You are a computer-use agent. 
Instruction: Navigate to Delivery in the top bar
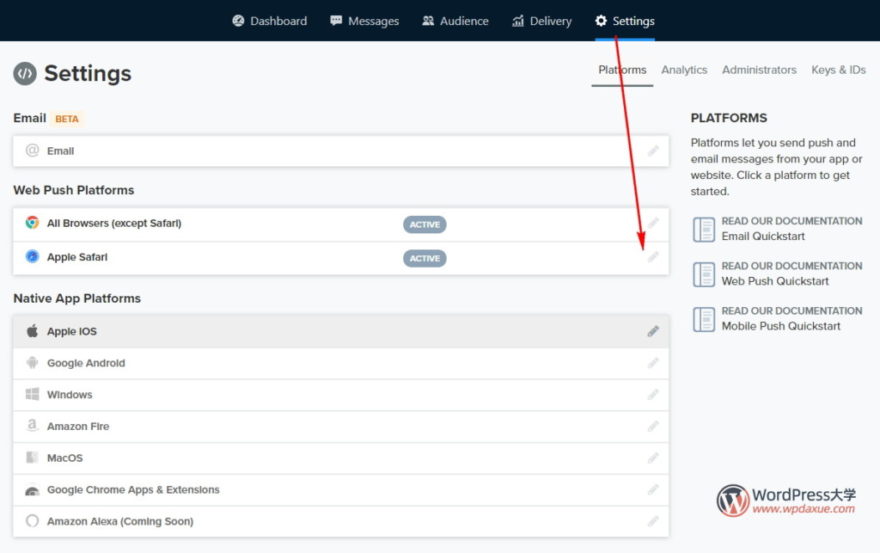coord(541,21)
